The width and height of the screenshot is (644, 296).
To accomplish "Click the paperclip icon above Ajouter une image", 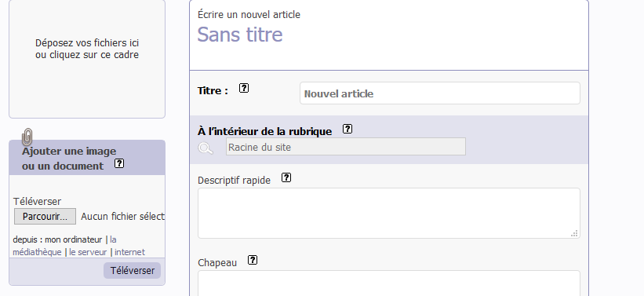I will [27, 137].
